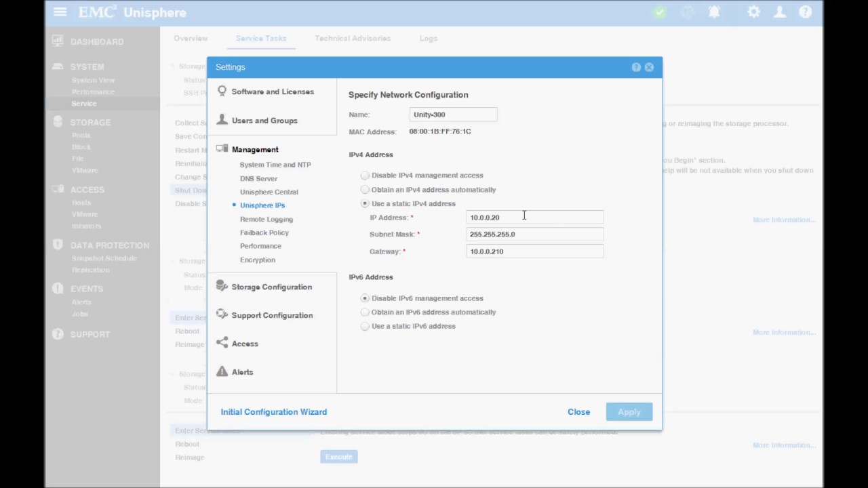Click the Storage icon in sidebar
This screenshot has height=488, width=868.
pos(58,122)
